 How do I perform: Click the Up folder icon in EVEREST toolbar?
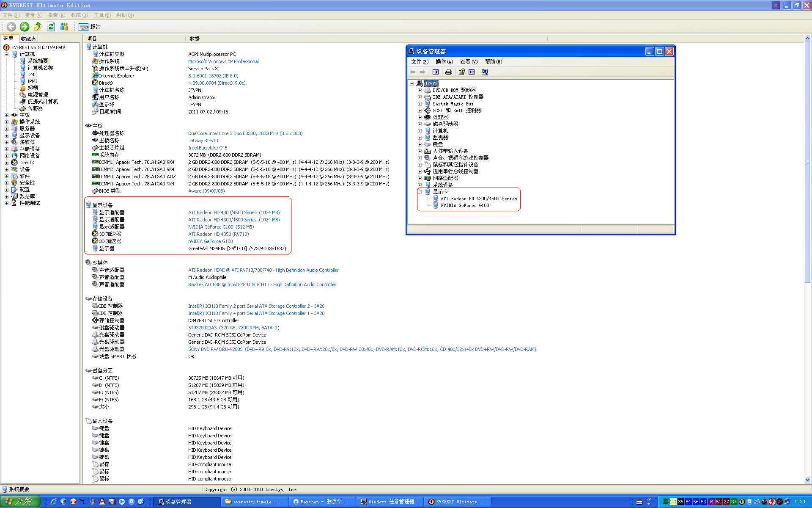38,27
